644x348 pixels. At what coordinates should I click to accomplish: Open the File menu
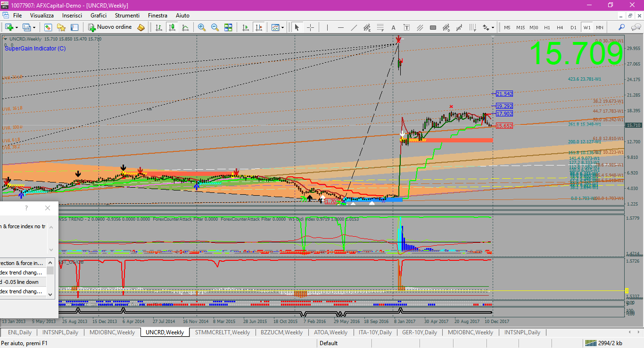pyautogui.click(x=17, y=16)
